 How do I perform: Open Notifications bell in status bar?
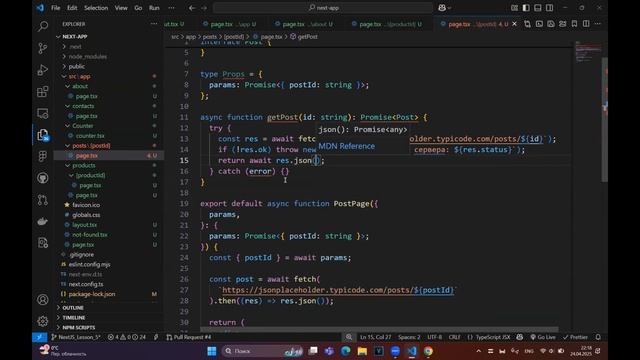pos(598,337)
